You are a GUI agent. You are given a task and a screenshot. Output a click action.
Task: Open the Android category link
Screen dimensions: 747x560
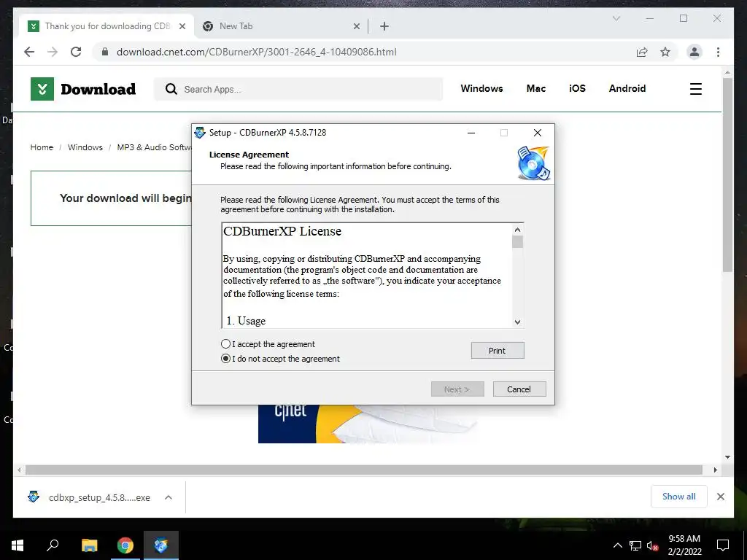pos(627,88)
